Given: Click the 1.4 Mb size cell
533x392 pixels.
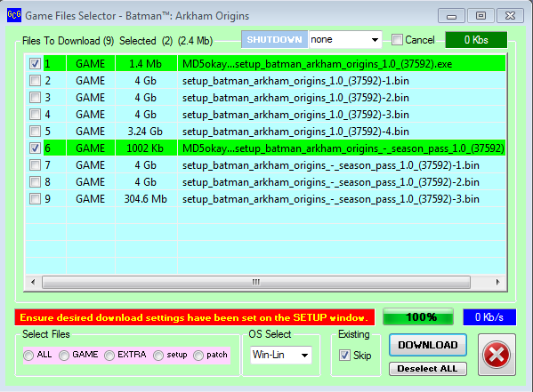Looking at the screenshot, I should 146,64.
